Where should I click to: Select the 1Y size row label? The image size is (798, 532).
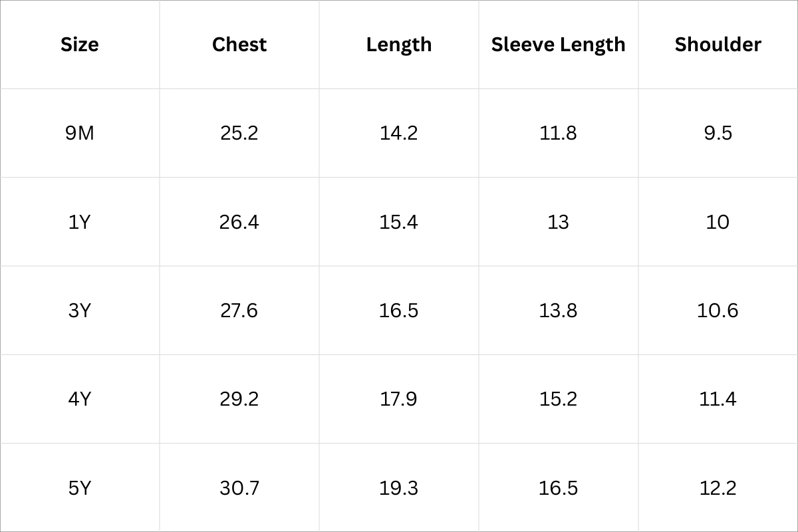79,221
